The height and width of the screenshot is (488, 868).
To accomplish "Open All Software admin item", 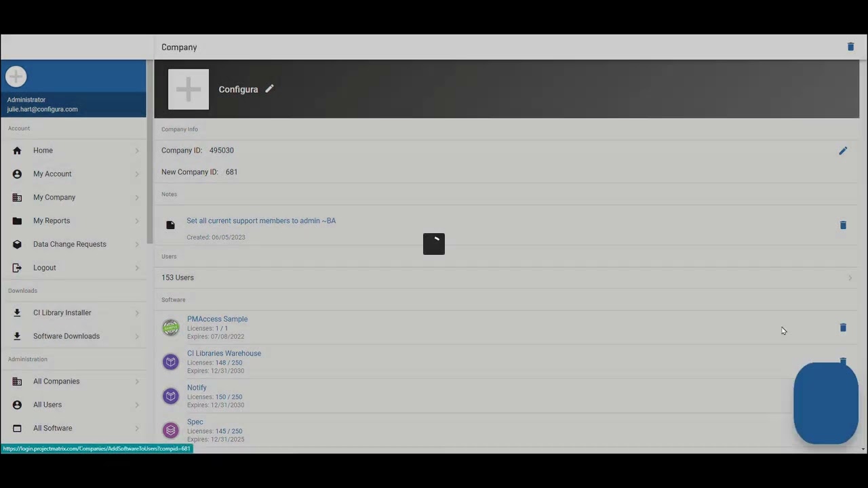I will [73, 428].
